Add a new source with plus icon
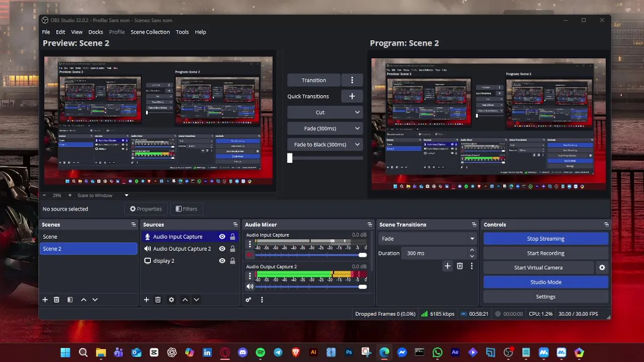The image size is (644, 362). click(x=146, y=300)
